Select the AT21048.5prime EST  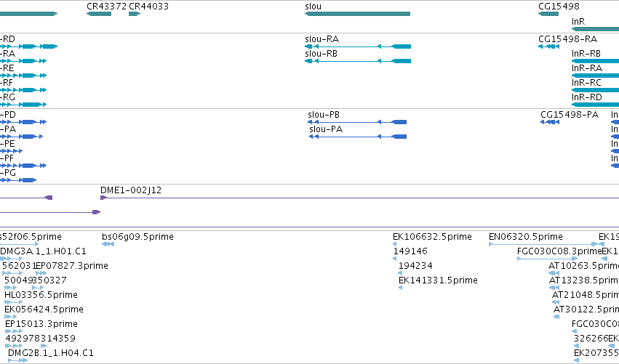pyautogui.click(x=556, y=302)
